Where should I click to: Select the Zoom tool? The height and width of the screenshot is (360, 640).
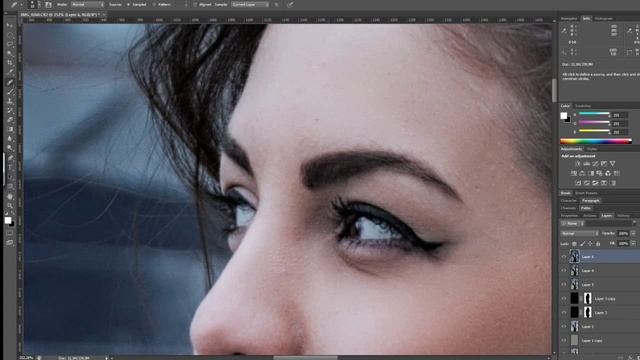10,205
